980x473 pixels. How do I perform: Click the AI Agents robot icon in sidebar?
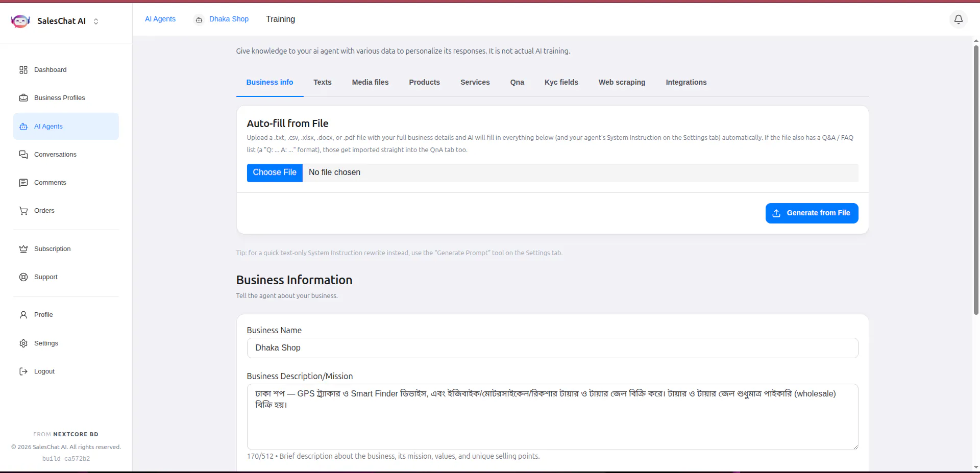[x=23, y=127]
